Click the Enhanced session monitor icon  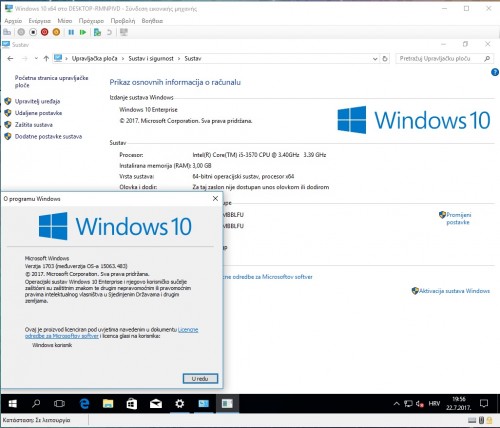click(x=124, y=32)
